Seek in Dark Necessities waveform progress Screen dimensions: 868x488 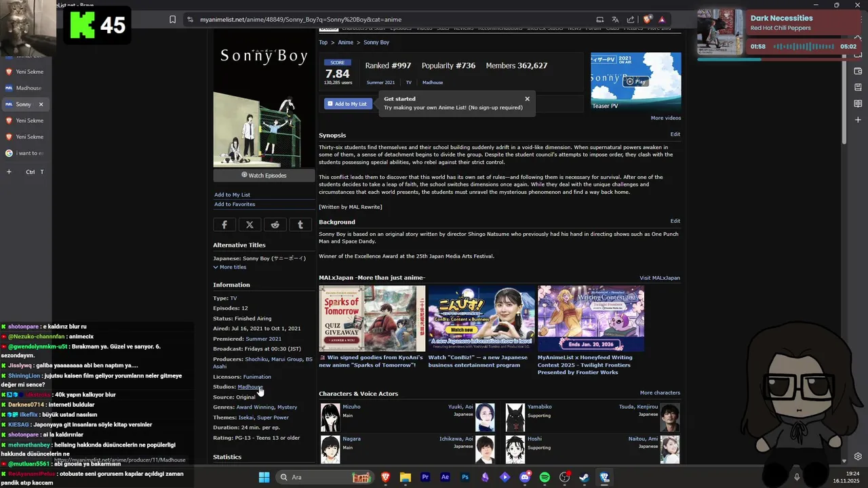click(x=805, y=47)
